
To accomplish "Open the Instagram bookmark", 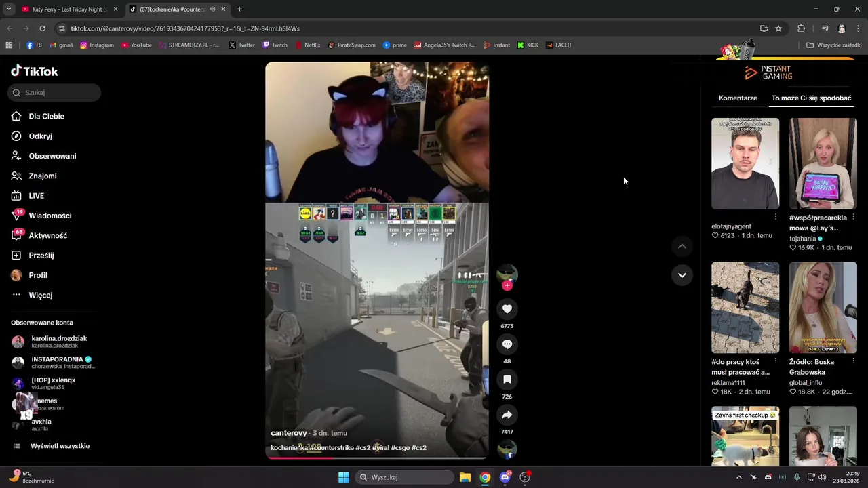I will point(97,45).
